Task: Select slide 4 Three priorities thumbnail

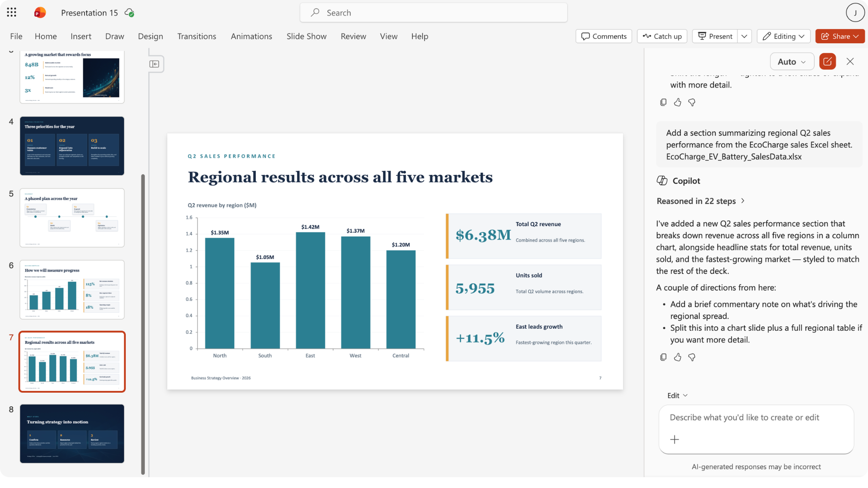Action: pyautogui.click(x=72, y=145)
